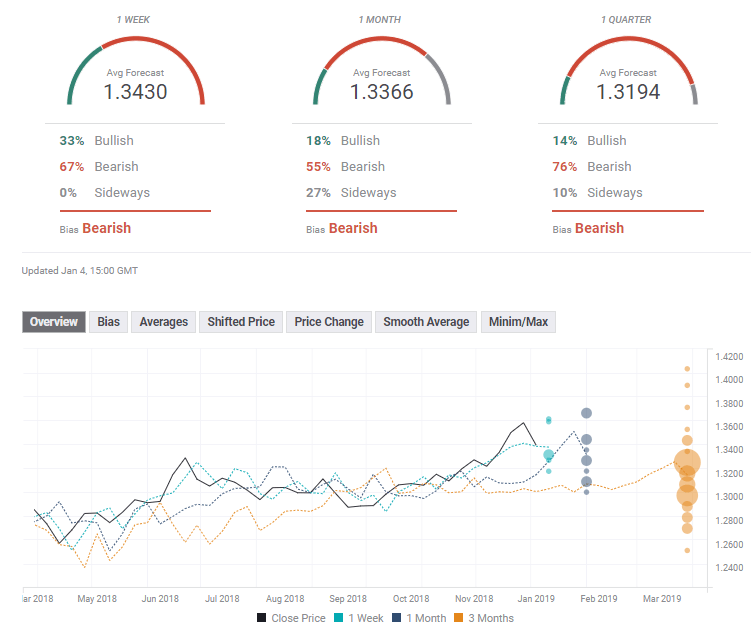Click the Close Price legend label
Viewport: 755px width, 637px height.
pos(299,618)
